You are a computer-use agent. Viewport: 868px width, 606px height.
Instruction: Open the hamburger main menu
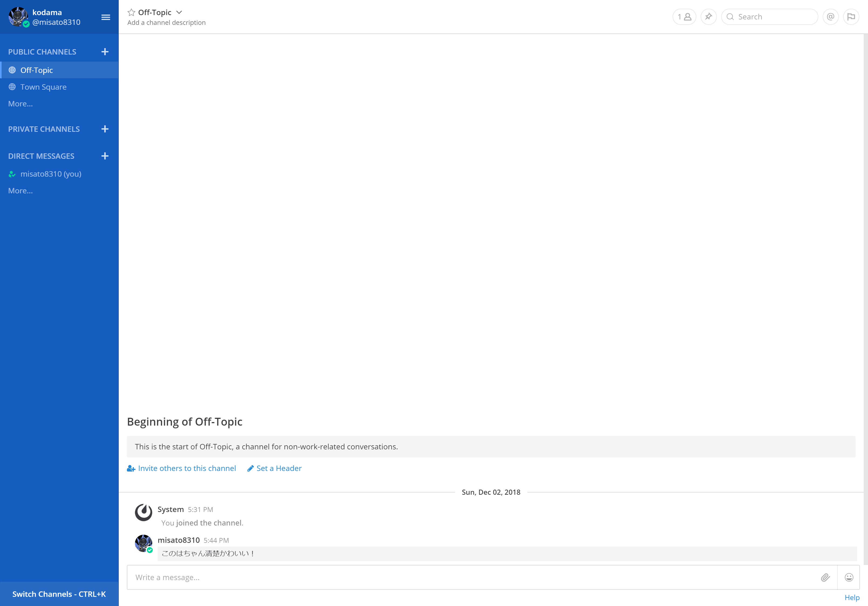pyautogui.click(x=106, y=17)
